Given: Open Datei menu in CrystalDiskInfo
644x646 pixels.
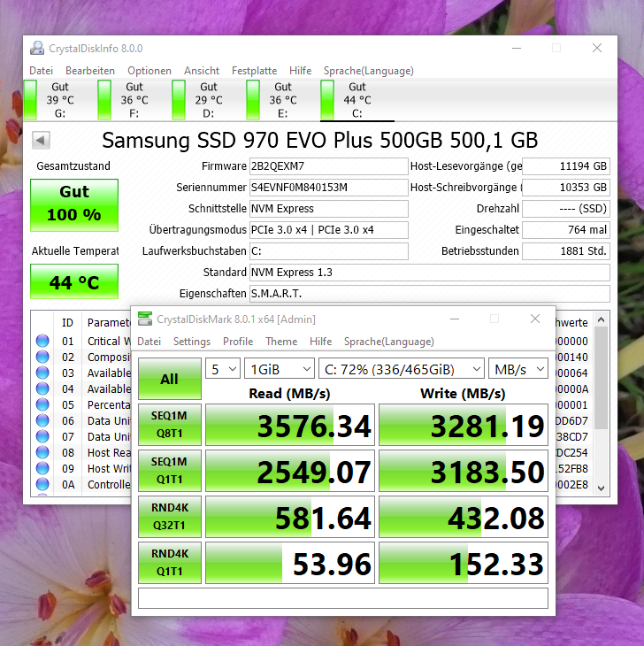Looking at the screenshot, I should pos(42,71).
